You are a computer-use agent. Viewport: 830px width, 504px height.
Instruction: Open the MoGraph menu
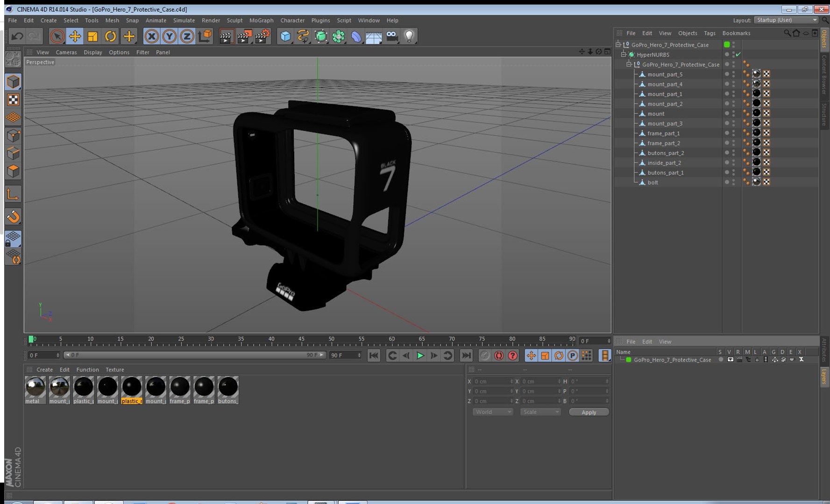pos(262,21)
